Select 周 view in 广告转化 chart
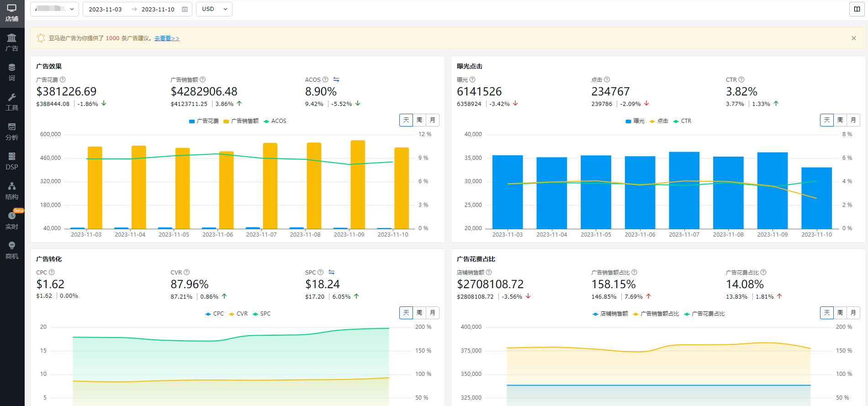Image resolution: width=868 pixels, height=406 pixels. pyautogui.click(x=419, y=313)
